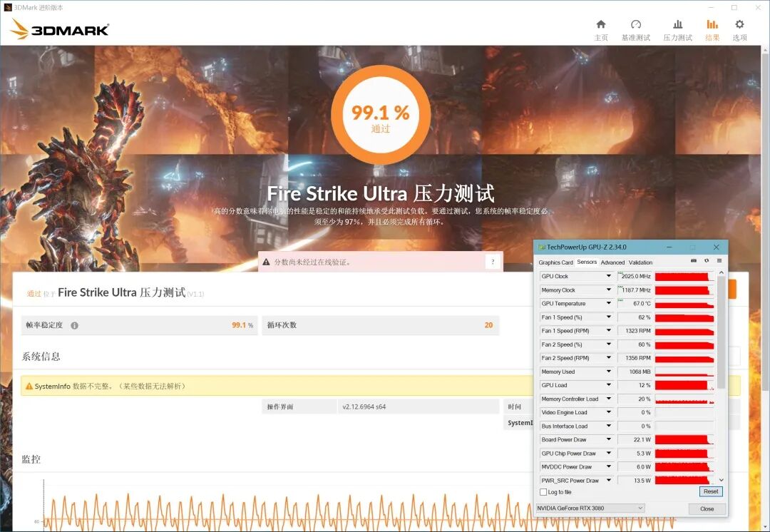Click the version text v2.12.6964 s64
Viewport: 770px width, 532px height.
[x=364, y=406]
